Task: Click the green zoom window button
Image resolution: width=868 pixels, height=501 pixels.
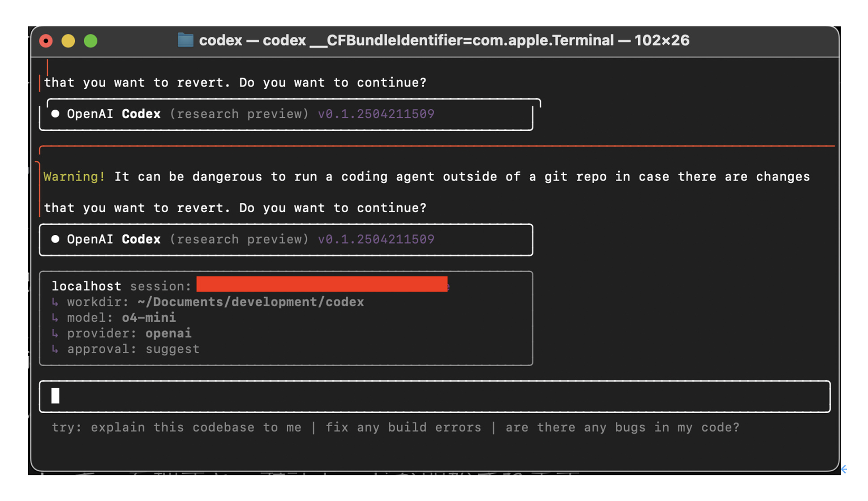Action: (x=90, y=41)
